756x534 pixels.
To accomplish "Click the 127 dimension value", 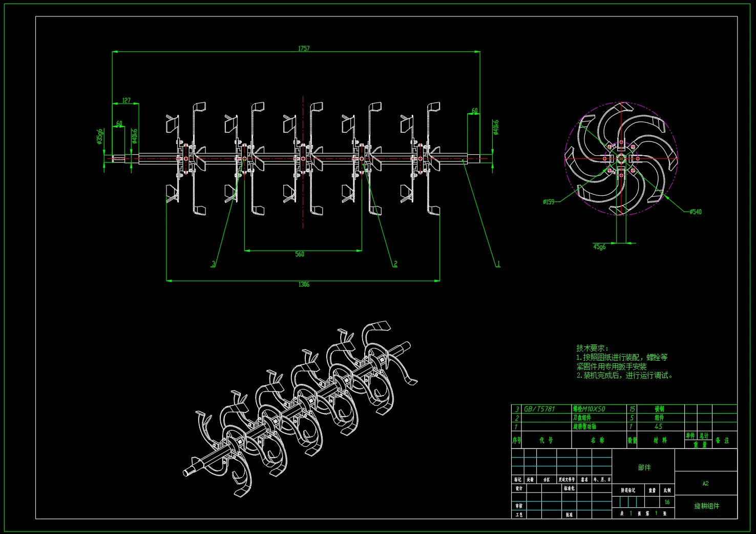I will [x=127, y=100].
